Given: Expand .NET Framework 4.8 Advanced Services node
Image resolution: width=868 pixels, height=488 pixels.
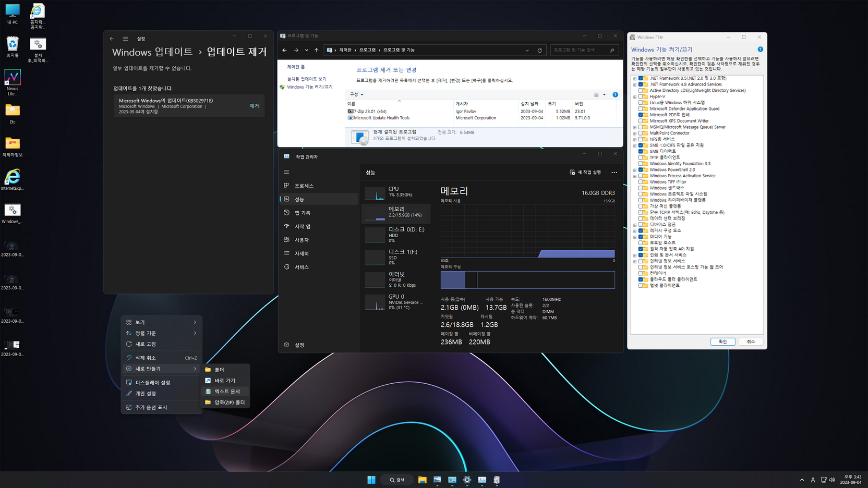Looking at the screenshot, I should click(635, 84).
